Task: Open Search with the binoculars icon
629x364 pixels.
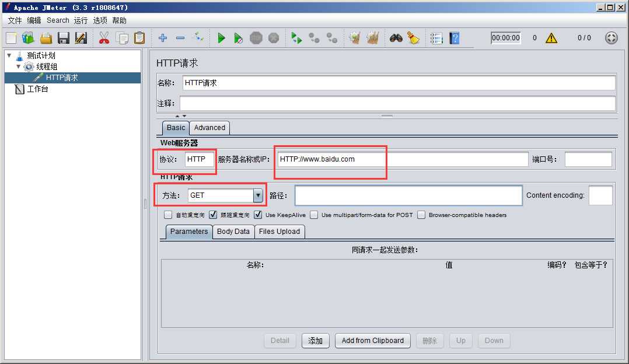Action: pos(396,38)
